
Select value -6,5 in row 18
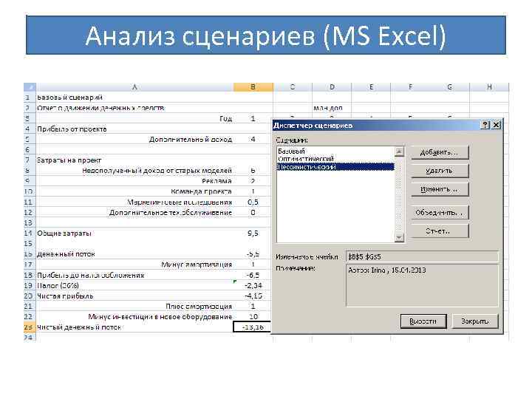coord(253,275)
